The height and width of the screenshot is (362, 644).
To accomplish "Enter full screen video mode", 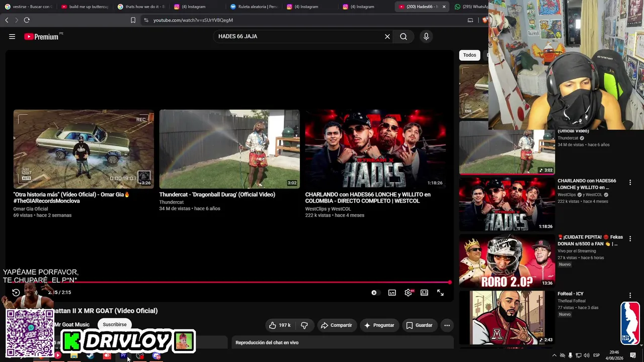I will pyautogui.click(x=440, y=293).
